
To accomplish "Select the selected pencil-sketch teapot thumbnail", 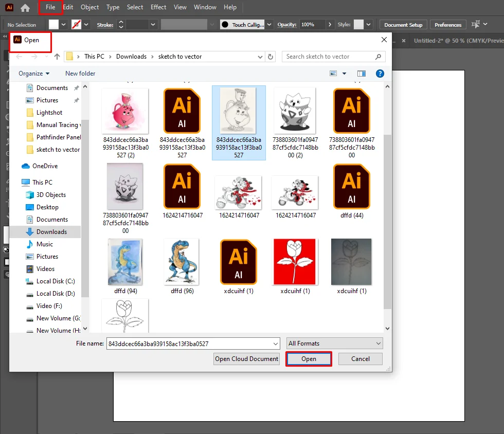I will click(239, 111).
